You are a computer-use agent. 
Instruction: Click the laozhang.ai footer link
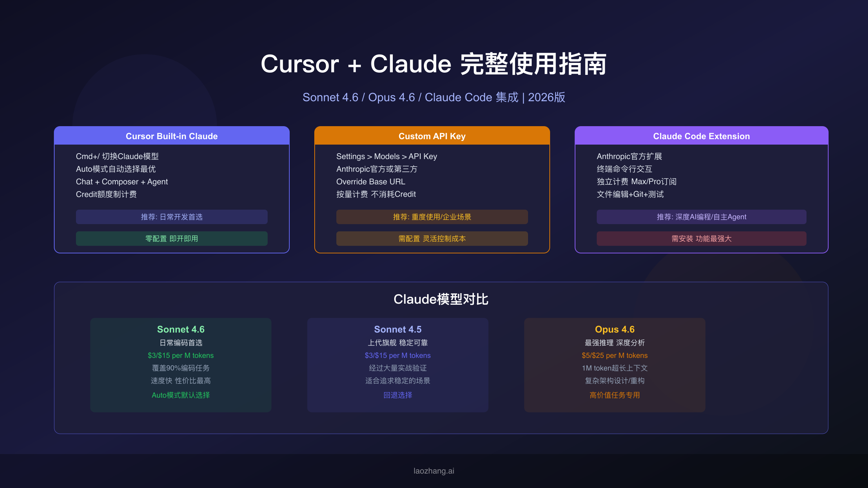click(x=434, y=471)
